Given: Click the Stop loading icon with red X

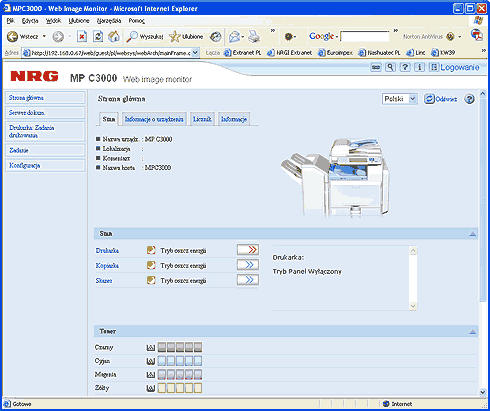Looking at the screenshot, I should coord(82,36).
